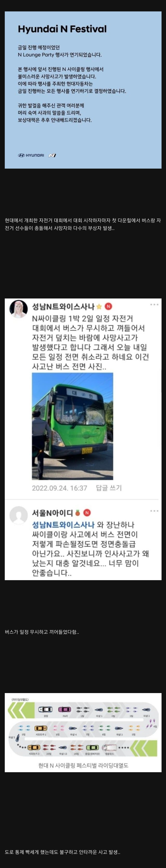
Task: Click the 2022.09.24. 16:37 comment timestamp
Action: tap(60, 488)
